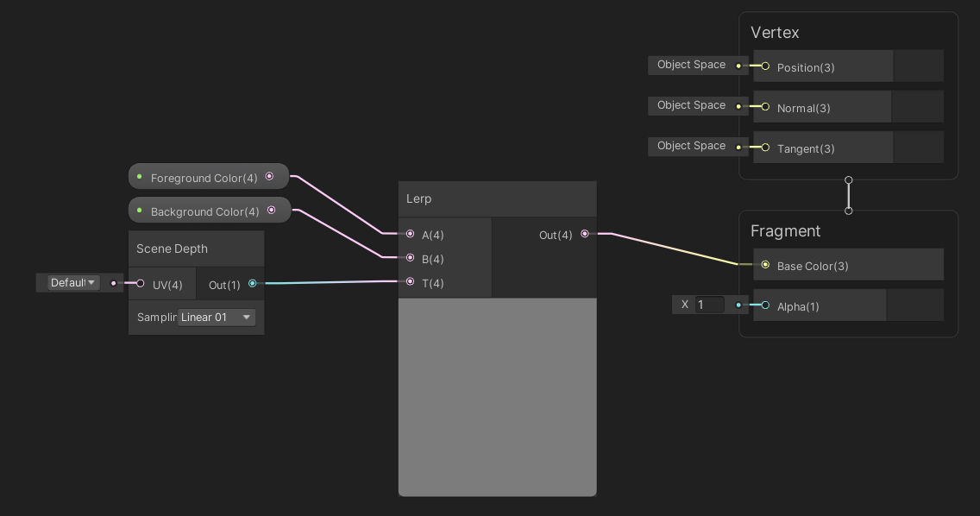The image size is (980, 516).
Task: Click the T(4) input port on the Lerp node
Action: point(410,282)
